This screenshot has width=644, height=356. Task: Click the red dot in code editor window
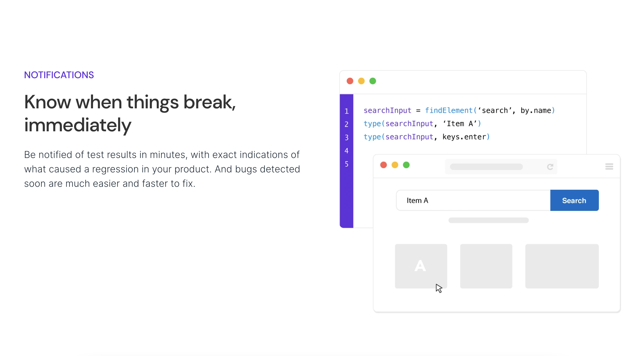[350, 81]
